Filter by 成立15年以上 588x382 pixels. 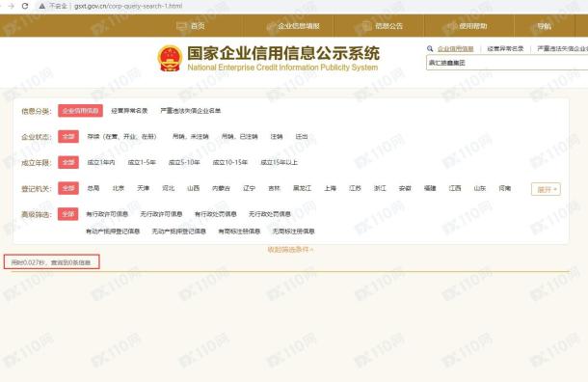pyautogui.click(x=279, y=162)
